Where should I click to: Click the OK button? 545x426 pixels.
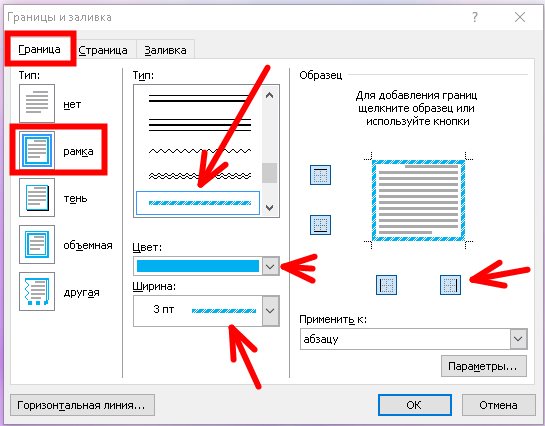415,405
